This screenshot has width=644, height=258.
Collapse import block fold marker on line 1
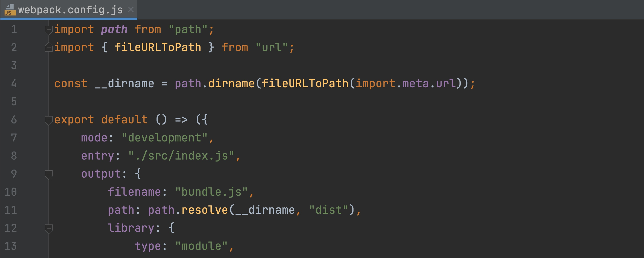click(49, 30)
